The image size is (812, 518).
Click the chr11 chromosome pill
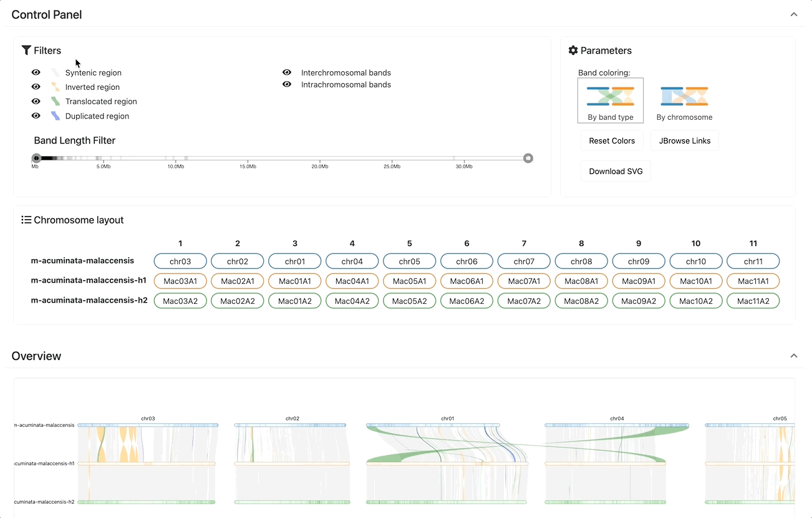(753, 261)
